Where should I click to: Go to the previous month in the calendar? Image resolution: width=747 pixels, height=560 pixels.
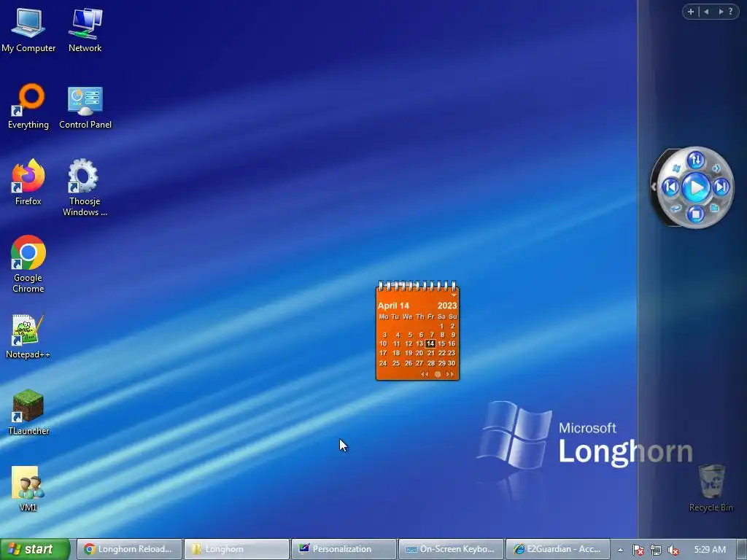(x=425, y=374)
